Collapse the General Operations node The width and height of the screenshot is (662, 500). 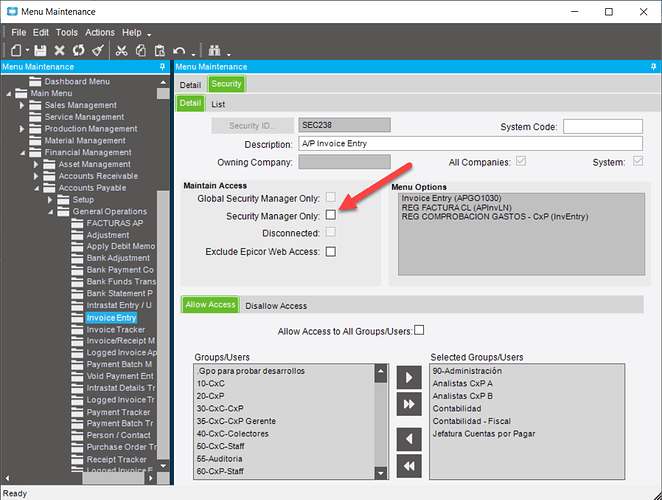(x=50, y=212)
